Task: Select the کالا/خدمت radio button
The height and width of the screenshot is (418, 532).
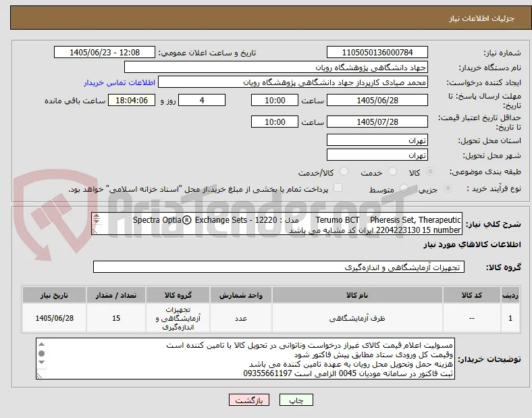Action: click(344, 172)
